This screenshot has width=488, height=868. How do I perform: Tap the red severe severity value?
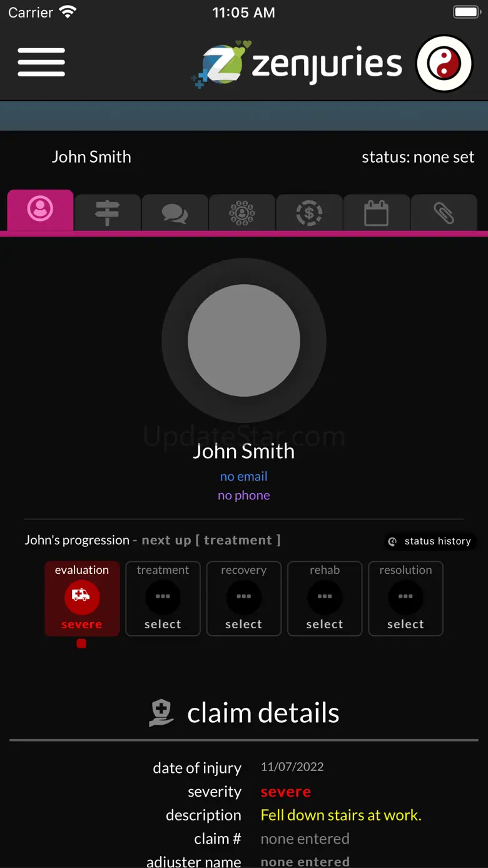[286, 792]
